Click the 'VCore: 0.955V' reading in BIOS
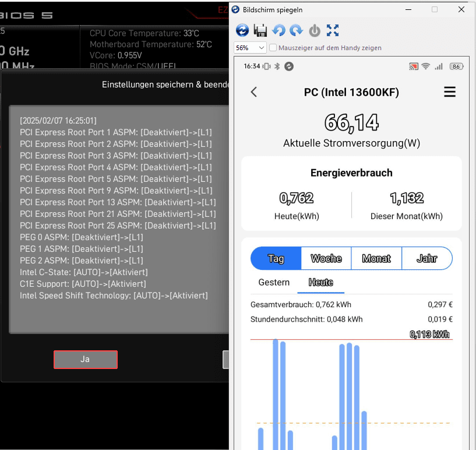The image size is (476, 450). point(116,55)
